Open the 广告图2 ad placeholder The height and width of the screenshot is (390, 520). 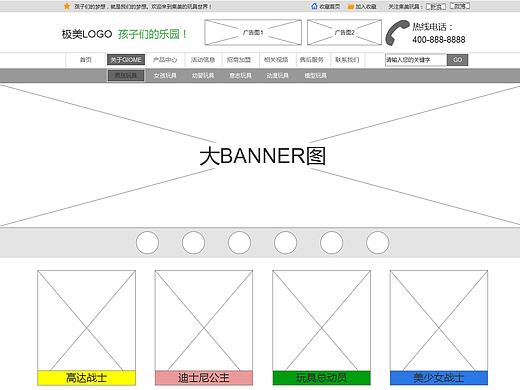pyautogui.click(x=344, y=32)
